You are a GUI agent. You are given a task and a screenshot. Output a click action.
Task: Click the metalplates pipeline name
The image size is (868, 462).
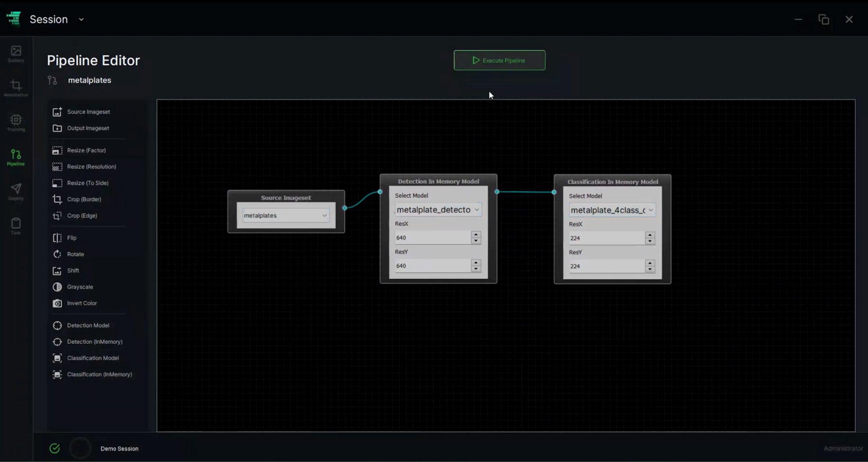click(89, 80)
